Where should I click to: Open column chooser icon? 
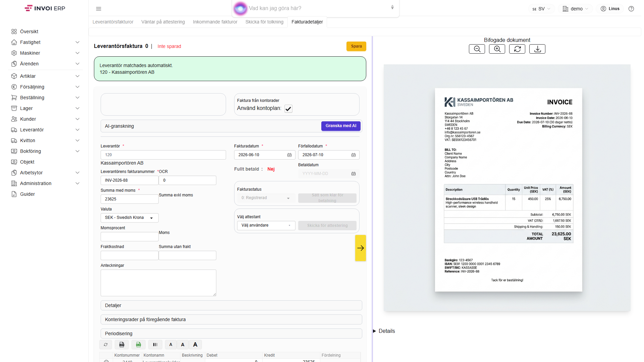click(x=155, y=345)
